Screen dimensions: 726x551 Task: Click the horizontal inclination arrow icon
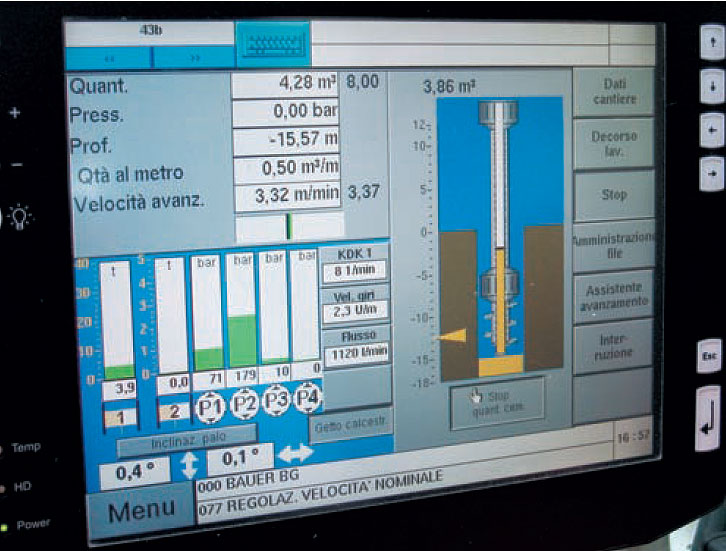294,454
